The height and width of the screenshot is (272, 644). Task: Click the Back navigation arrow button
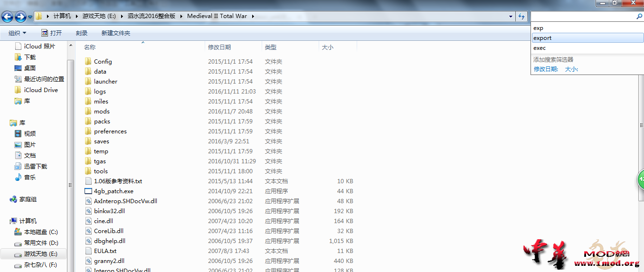tap(8, 17)
